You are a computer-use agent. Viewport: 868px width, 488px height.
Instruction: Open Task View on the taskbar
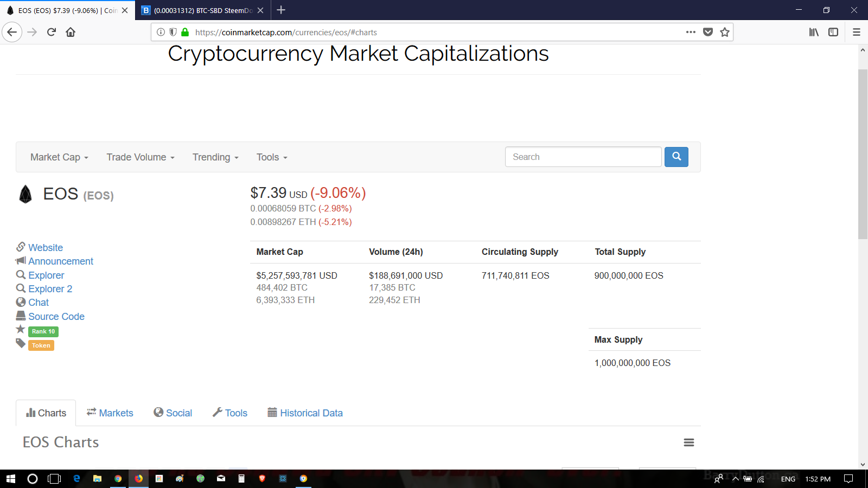click(54, 479)
